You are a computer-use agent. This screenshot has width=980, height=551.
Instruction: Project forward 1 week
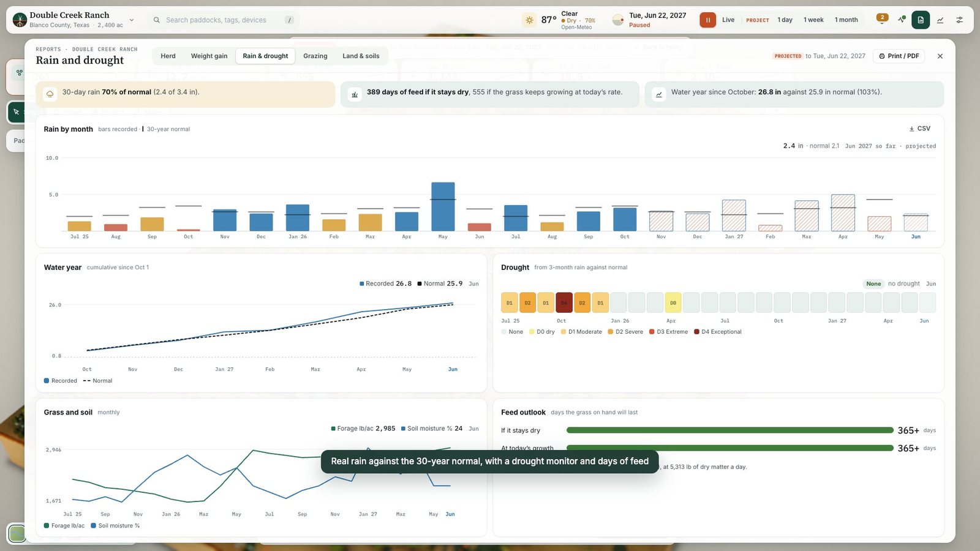point(813,20)
